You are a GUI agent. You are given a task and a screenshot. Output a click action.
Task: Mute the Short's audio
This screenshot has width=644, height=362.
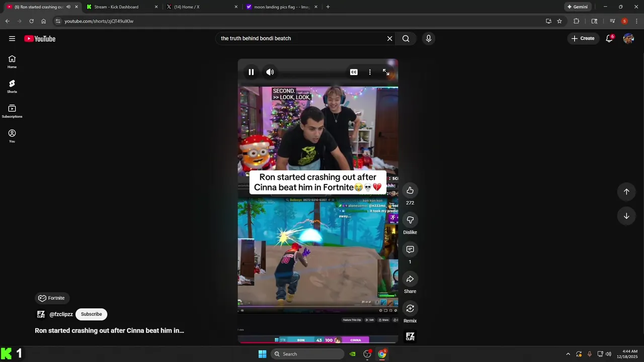(270, 72)
